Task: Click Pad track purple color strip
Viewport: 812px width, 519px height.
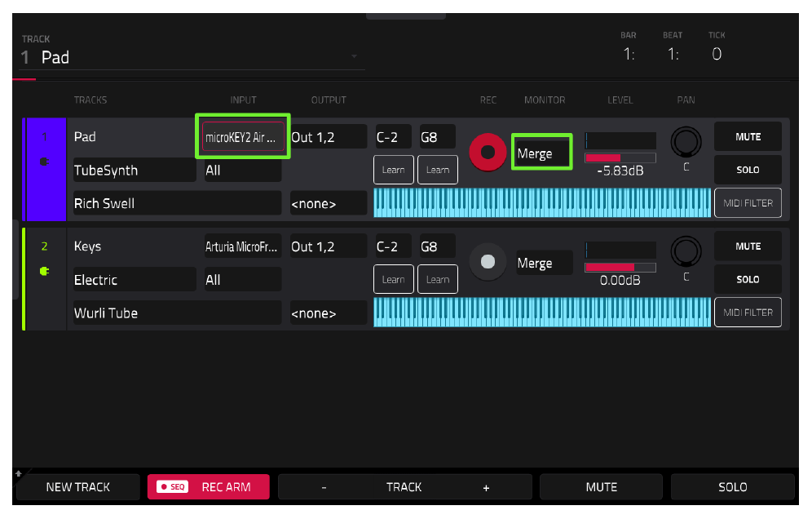Action: (x=45, y=170)
